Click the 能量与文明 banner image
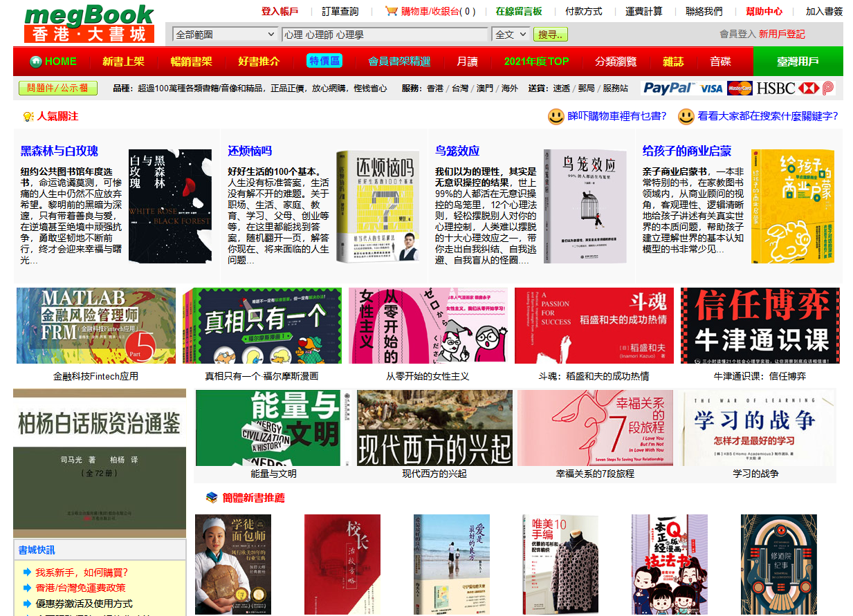The height and width of the screenshot is (616, 853). pos(273,428)
